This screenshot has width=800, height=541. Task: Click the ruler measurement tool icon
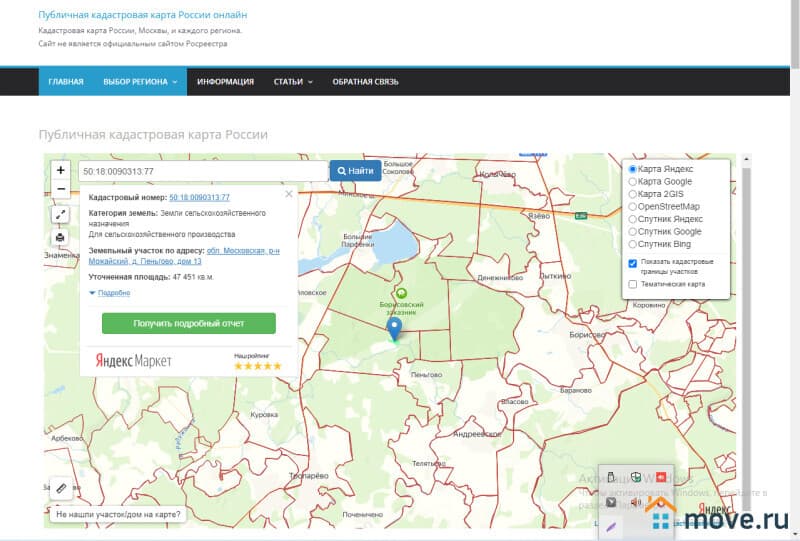tap(61, 488)
